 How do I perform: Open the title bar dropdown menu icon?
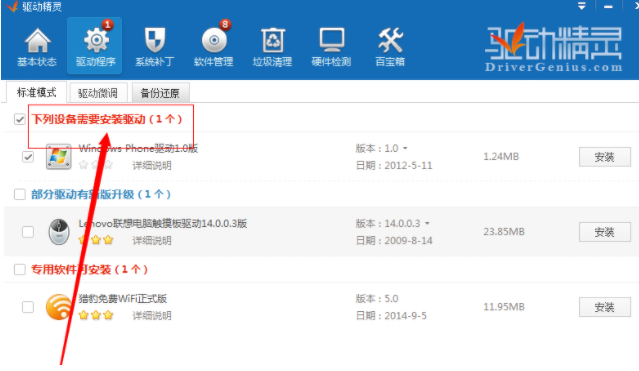pos(582,6)
